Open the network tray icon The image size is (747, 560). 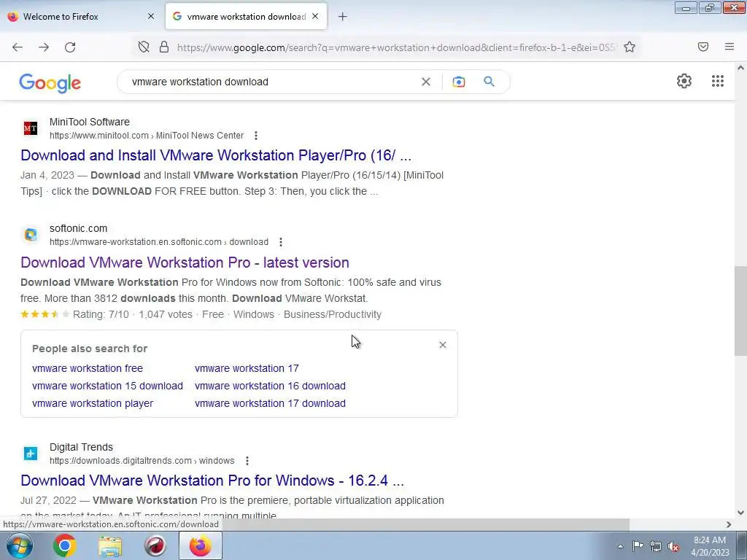[x=656, y=545]
